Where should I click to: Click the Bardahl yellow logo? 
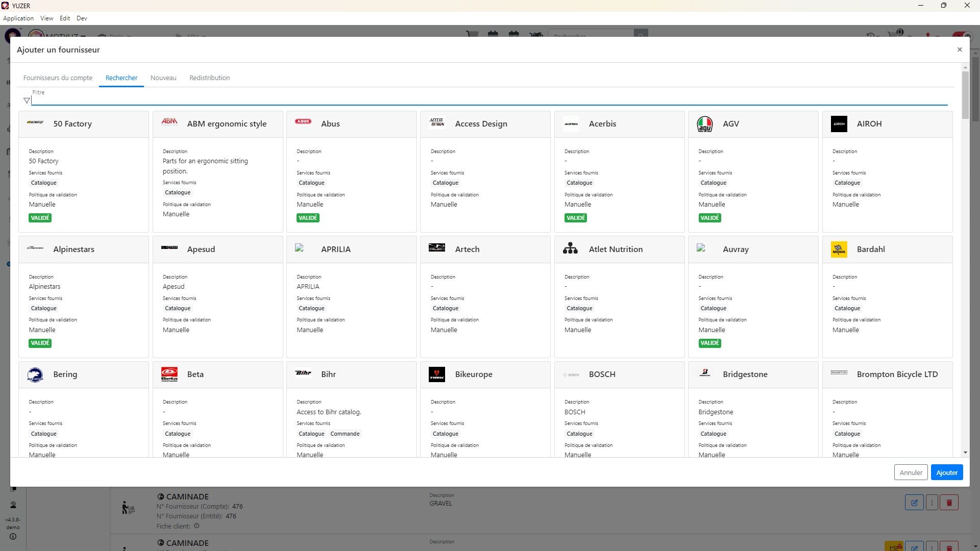click(839, 249)
